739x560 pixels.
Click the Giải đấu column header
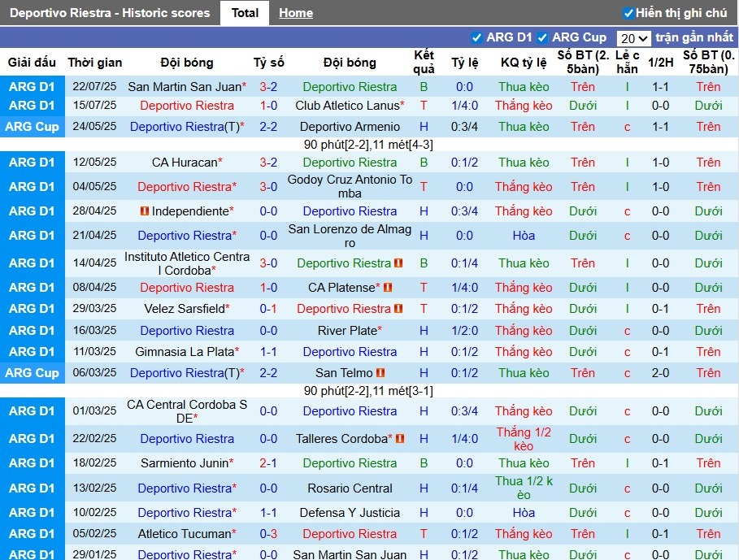click(x=32, y=63)
